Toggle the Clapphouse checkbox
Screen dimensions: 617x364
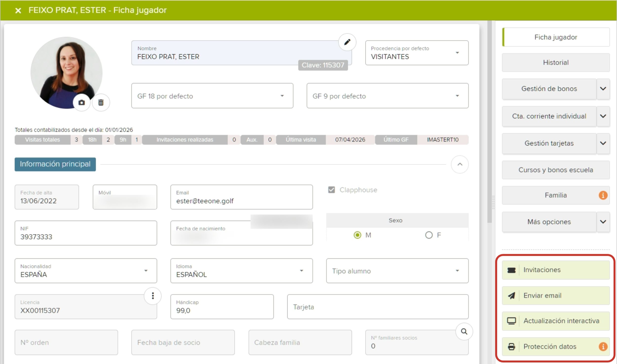(331, 190)
